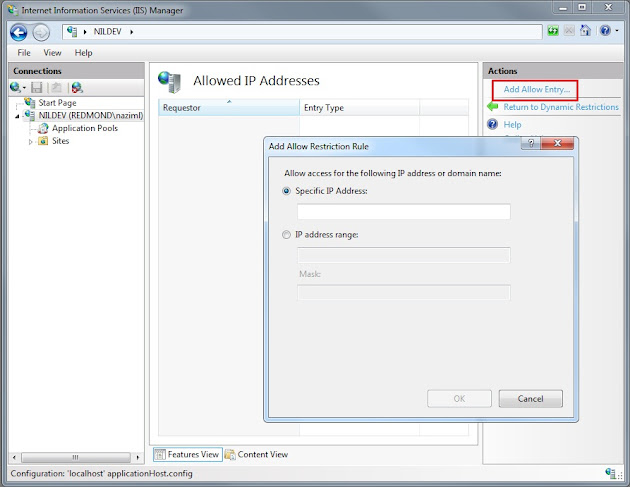The height and width of the screenshot is (487, 630).
Task: Sort by the Requestor column header
Action: (x=229, y=107)
